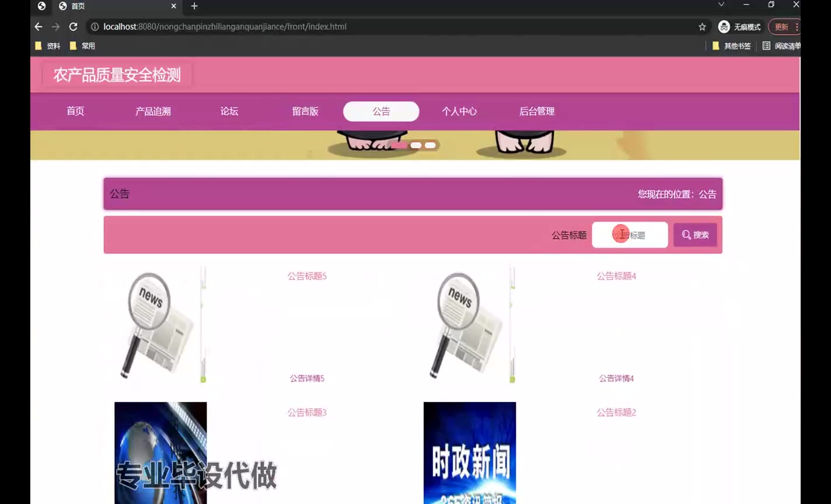The image size is (831, 504).
Task: Open 个人中心 navigation item
Action: click(x=459, y=111)
